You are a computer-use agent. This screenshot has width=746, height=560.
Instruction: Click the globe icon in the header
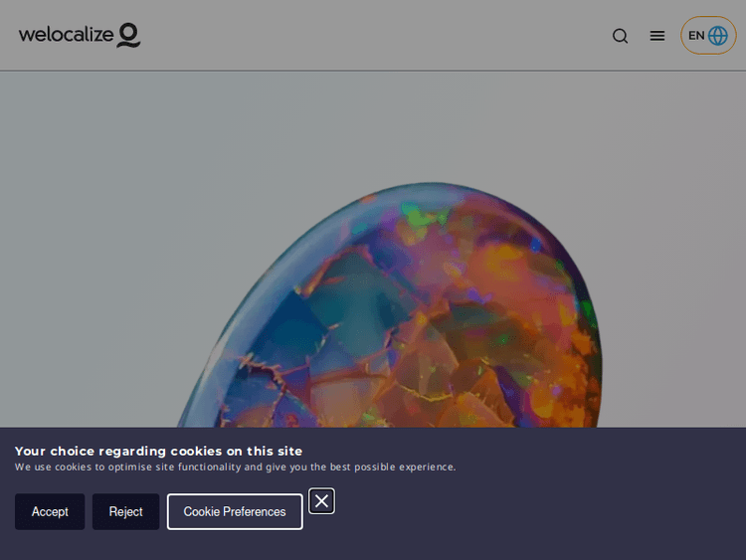click(x=718, y=36)
